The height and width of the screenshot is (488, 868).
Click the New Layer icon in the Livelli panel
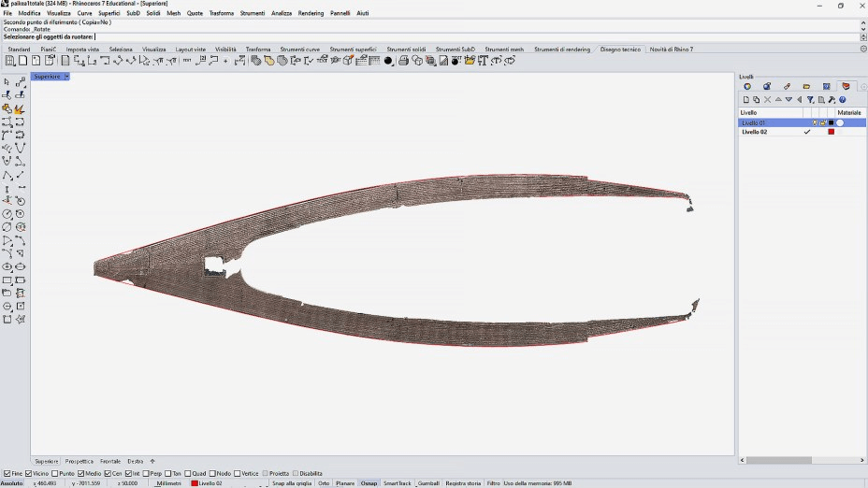click(x=746, y=99)
